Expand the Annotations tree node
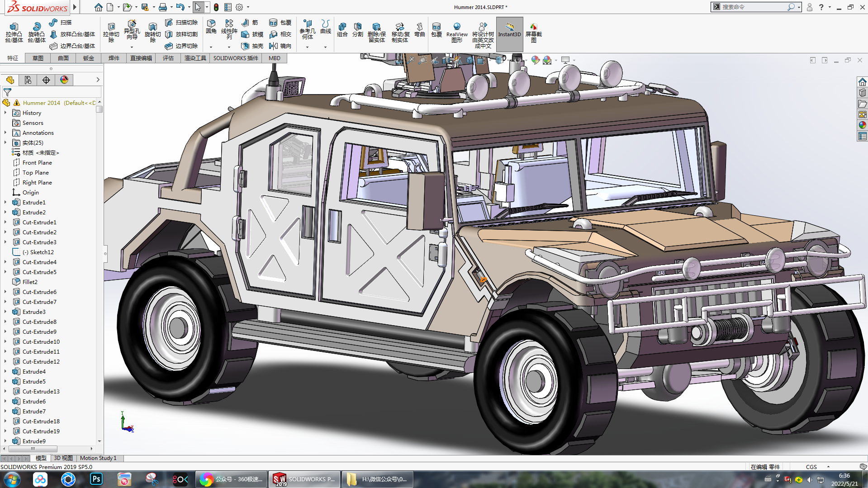The width and height of the screenshot is (868, 488). pyautogui.click(x=5, y=133)
